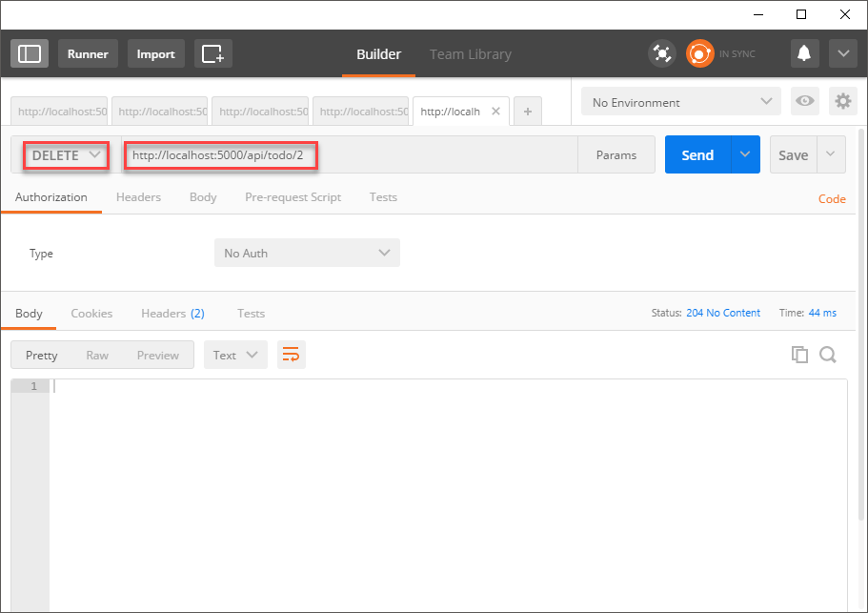Open a new window with plus icon

pos(213,53)
